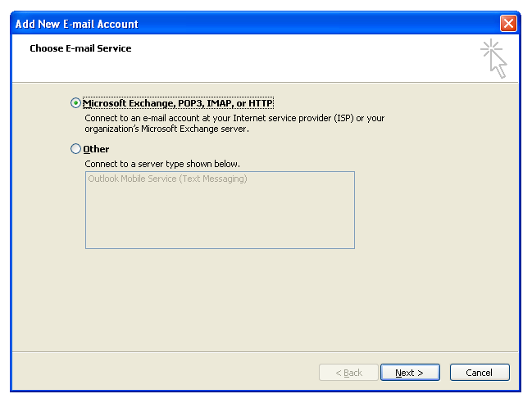The width and height of the screenshot is (532, 403).
Task: Click empty space in server type list box
Action: coord(220,217)
